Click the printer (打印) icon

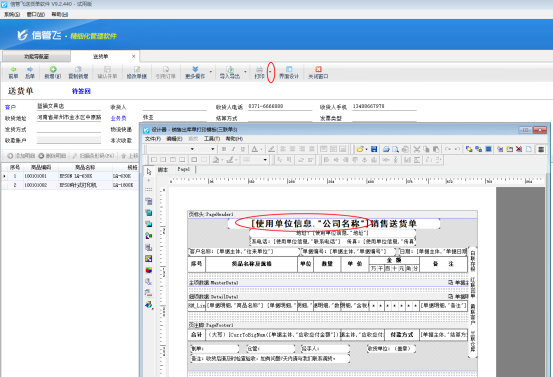click(259, 69)
